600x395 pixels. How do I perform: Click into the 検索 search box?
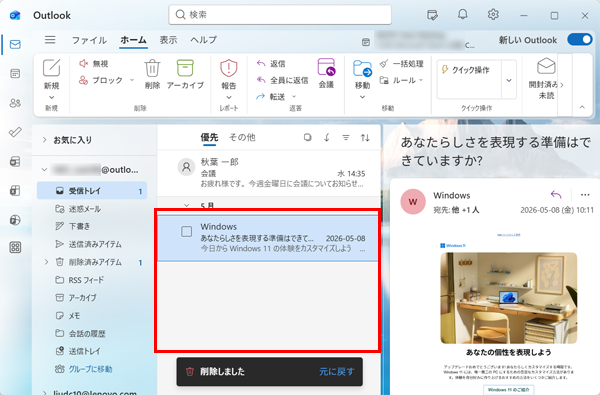(280, 15)
